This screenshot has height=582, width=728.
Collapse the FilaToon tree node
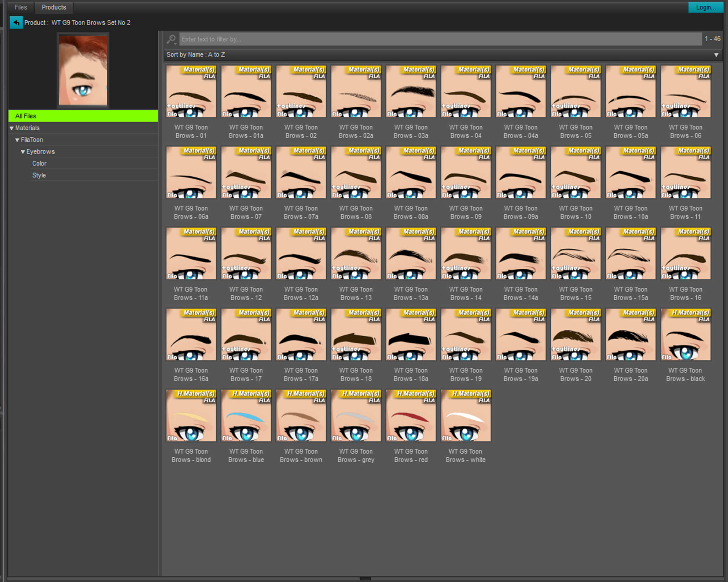(x=17, y=140)
